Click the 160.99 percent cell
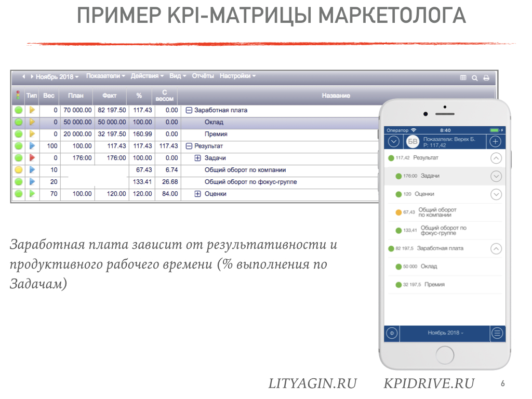532x399 pixels. (142, 134)
